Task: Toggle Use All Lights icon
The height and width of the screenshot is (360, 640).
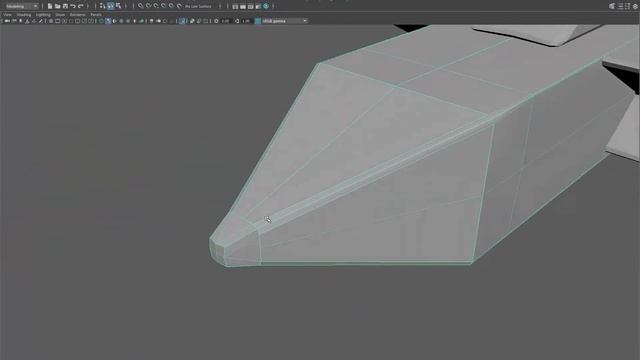Action: [x=135, y=21]
